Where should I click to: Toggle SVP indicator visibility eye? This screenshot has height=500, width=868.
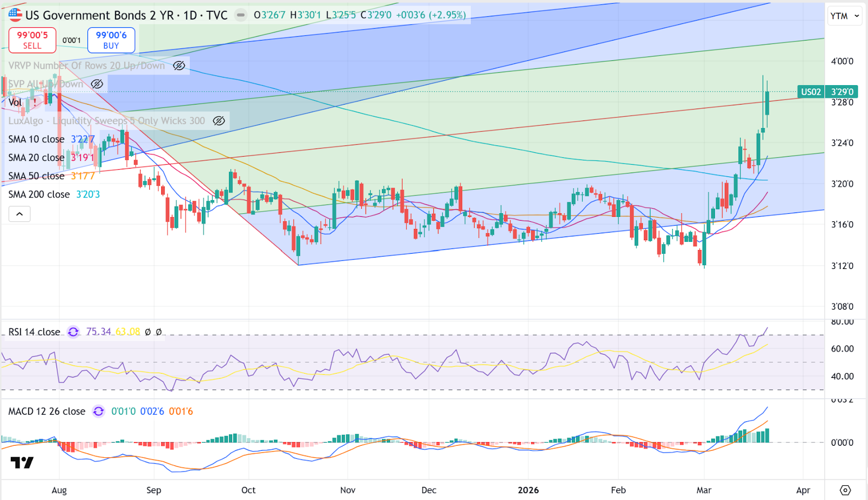point(97,84)
